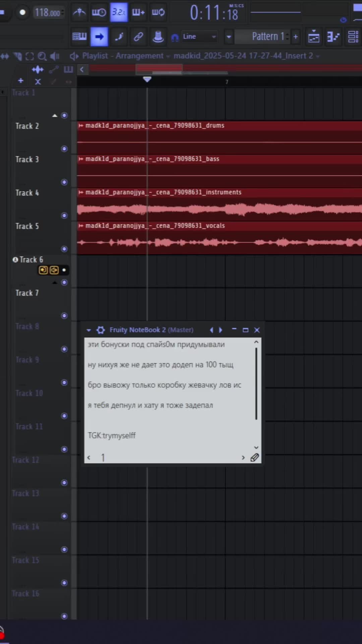Open Fruity NoteBook 2 plugin menu arrow
The image size is (362, 644).
click(89, 330)
